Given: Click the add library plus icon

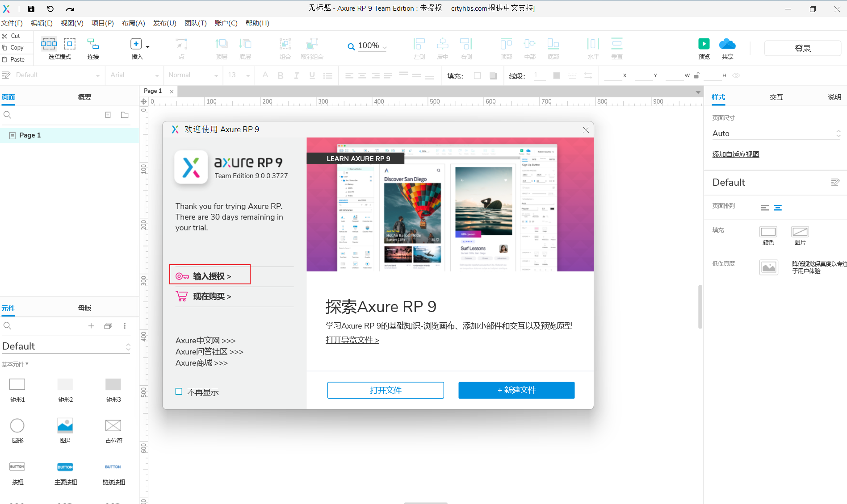Looking at the screenshot, I should (91, 326).
